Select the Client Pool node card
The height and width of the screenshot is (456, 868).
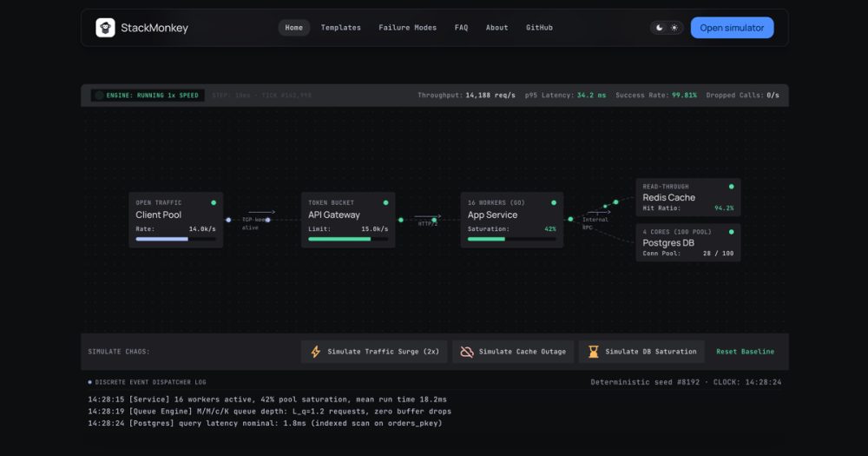click(x=176, y=220)
